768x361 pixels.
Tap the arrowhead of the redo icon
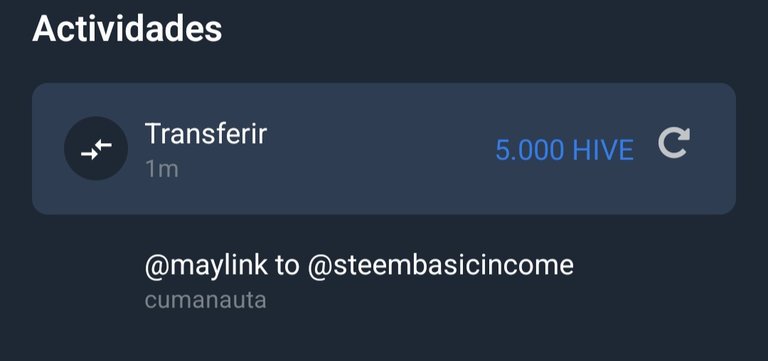tap(682, 135)
